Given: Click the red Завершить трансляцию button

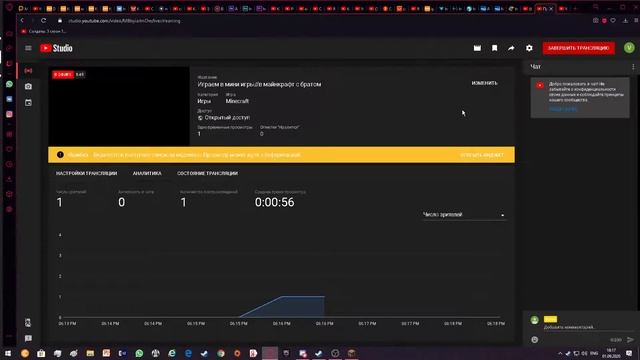Looking at the screenshot, I should click(x=578, y=48).
